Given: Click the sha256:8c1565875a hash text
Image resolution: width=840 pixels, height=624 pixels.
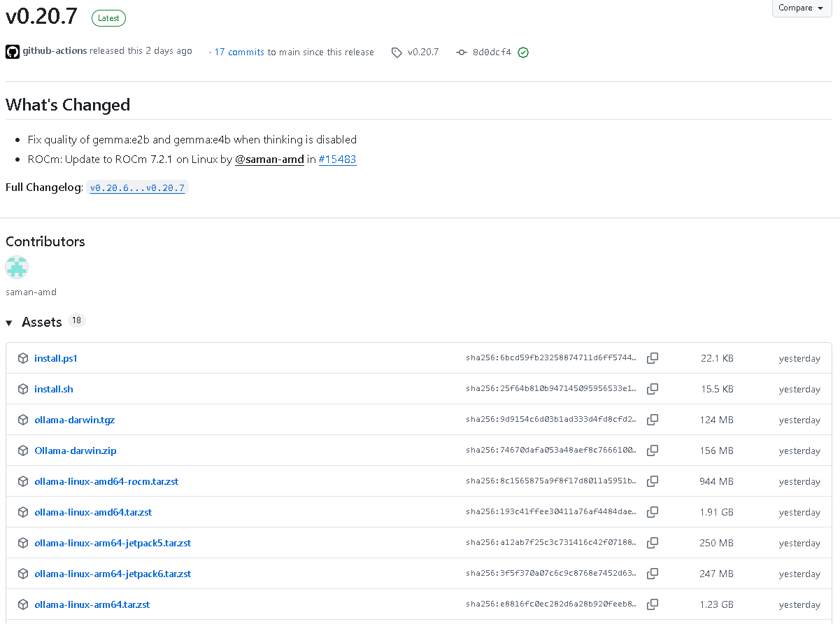Looking at the screenshot, I should click(x=552, y=481).
